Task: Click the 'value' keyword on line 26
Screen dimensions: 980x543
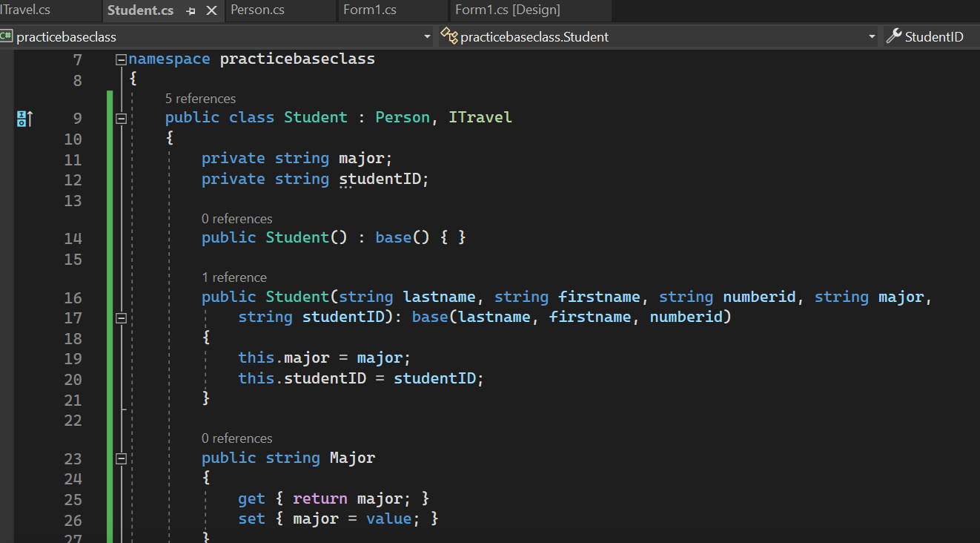Action: (x=388, y=519)
